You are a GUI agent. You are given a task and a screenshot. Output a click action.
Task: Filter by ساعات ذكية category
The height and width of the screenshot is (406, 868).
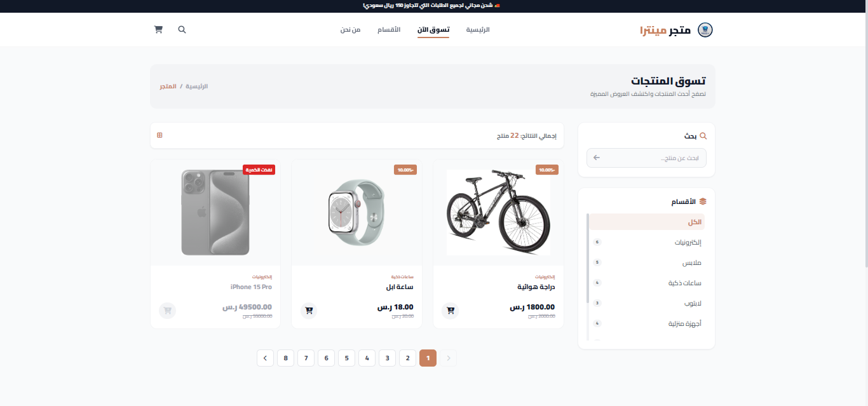(x=647, y=283)
